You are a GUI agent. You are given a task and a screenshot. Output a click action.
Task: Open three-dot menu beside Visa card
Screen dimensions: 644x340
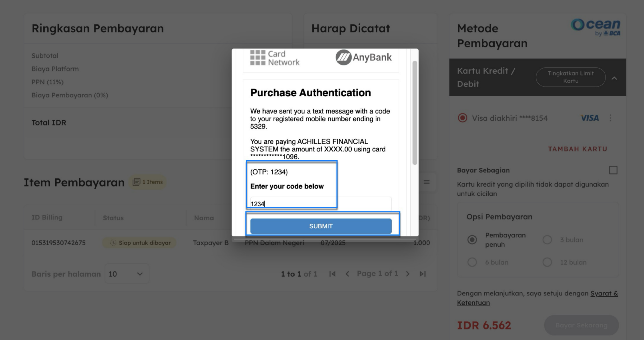[610, 118]
